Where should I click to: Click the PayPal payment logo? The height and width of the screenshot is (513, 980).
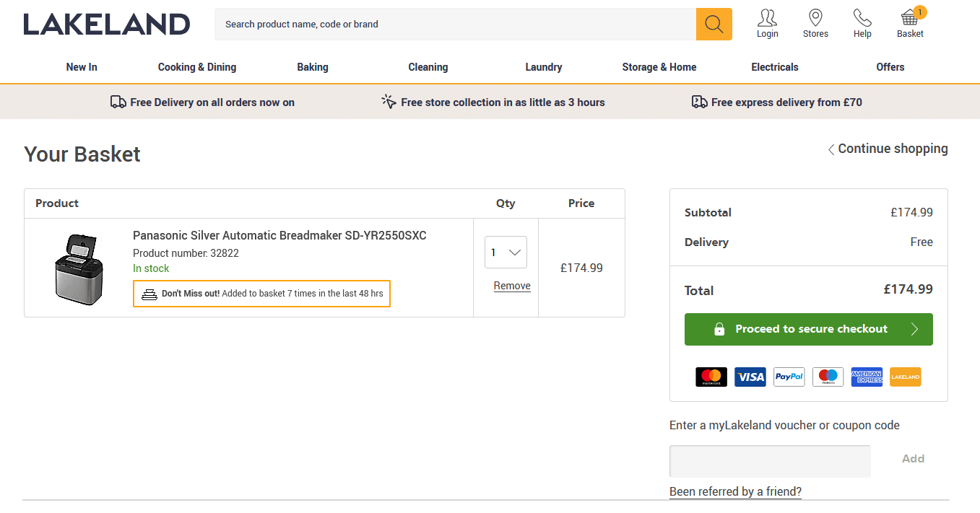(789, 377)
